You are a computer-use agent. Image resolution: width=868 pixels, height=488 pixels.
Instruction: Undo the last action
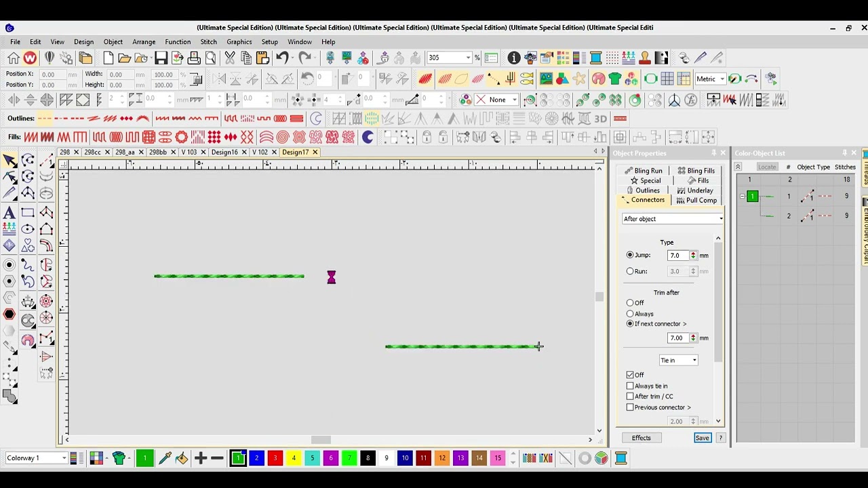coord(282,58)
